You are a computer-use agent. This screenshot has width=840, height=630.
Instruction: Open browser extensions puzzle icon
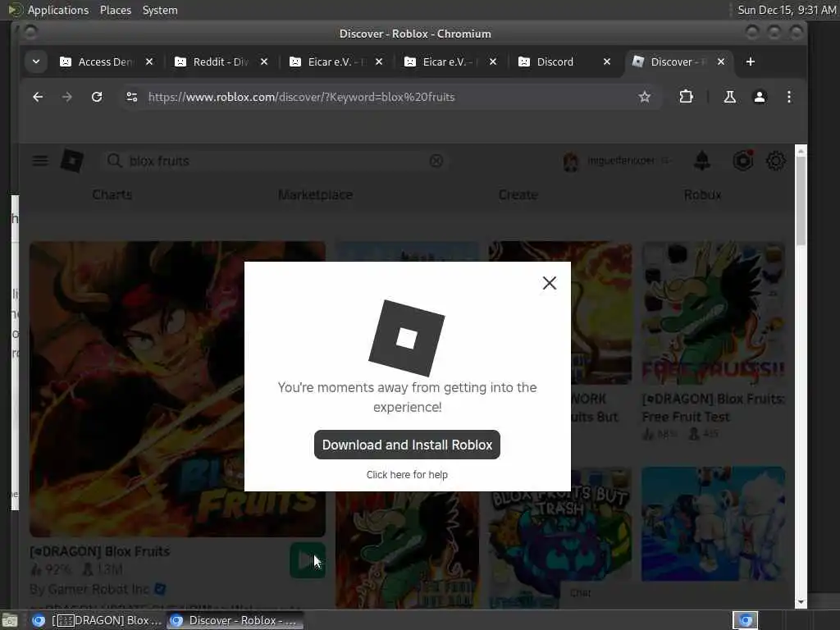click(686, 97)
